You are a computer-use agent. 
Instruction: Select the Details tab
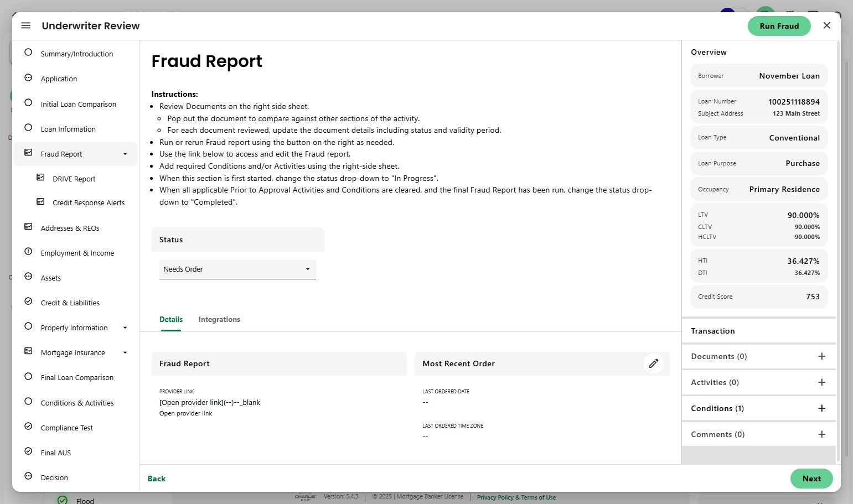pyautogui.click(x=171, y=320)
